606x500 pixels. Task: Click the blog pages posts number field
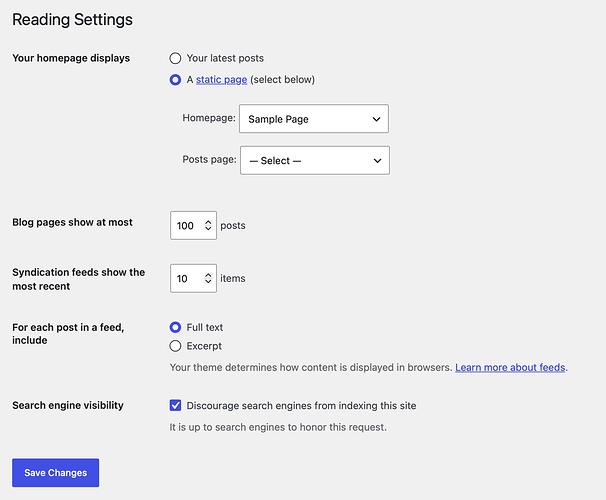pyautogui.click(x=193, y=225)
